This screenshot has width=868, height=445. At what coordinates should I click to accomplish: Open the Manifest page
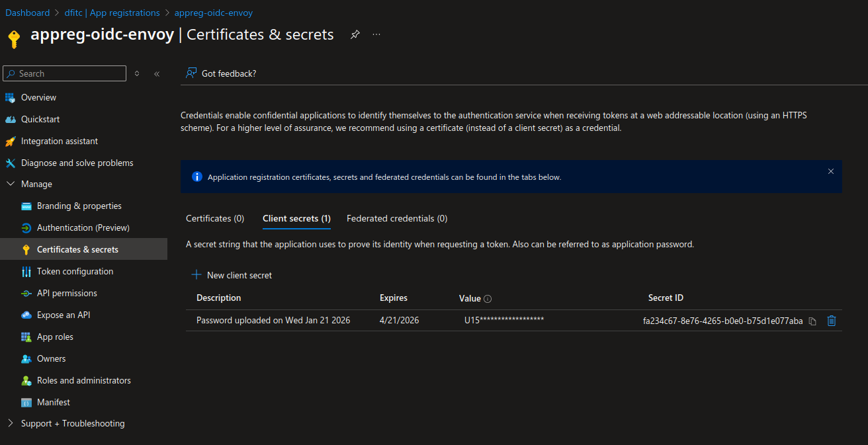(x=53, y=402)
